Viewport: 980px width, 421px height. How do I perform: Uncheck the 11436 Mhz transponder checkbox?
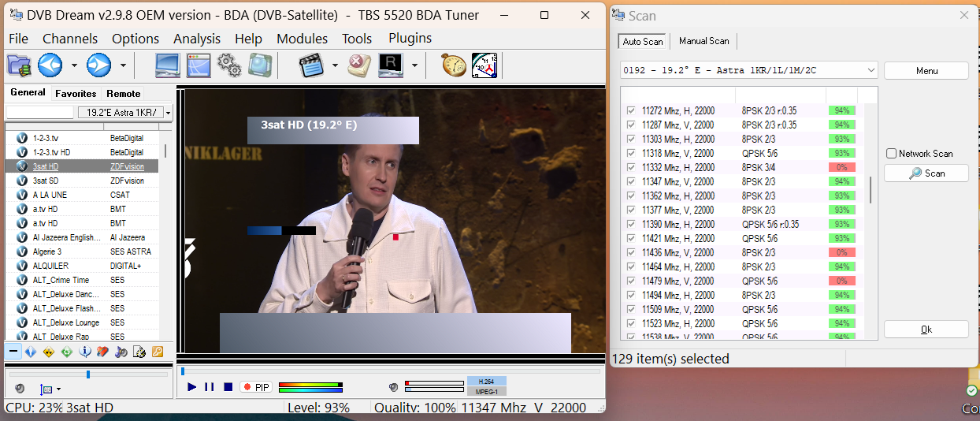click(630, 253)
